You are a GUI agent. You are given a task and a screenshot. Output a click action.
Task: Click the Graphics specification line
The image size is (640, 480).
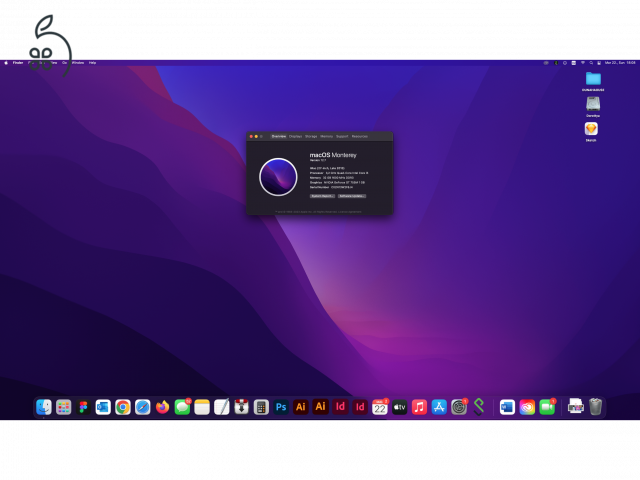click(x=337, y=182)
